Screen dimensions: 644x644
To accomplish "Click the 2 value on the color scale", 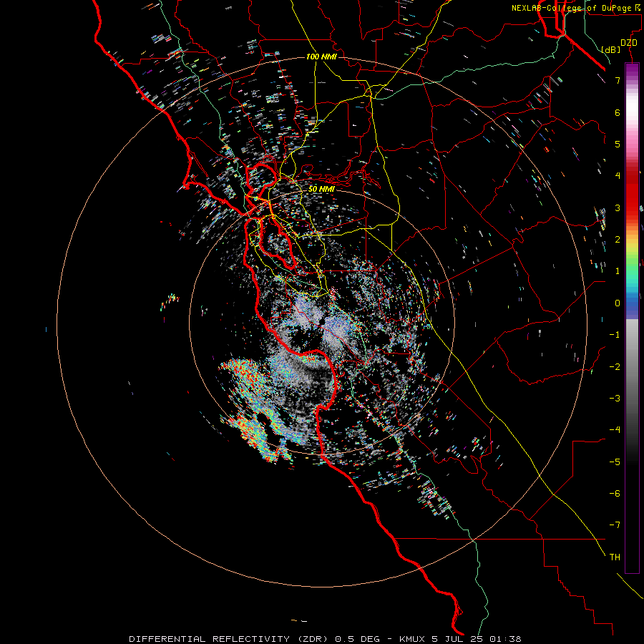I will click(x=618, y=240).
